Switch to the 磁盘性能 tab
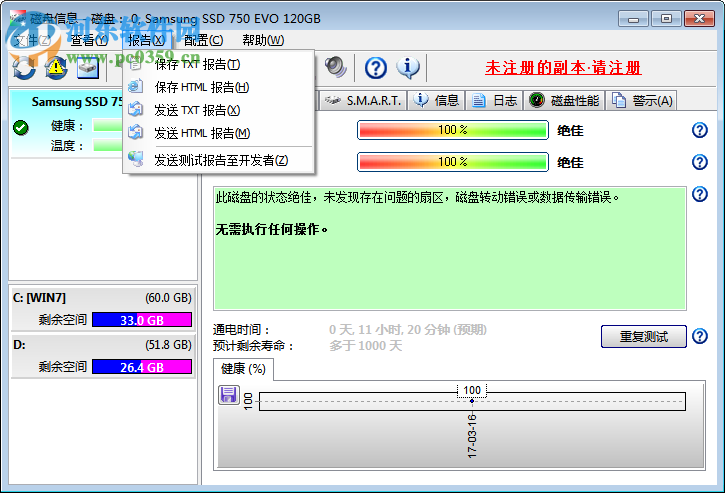The image size is (725, 493). [564, 100]
